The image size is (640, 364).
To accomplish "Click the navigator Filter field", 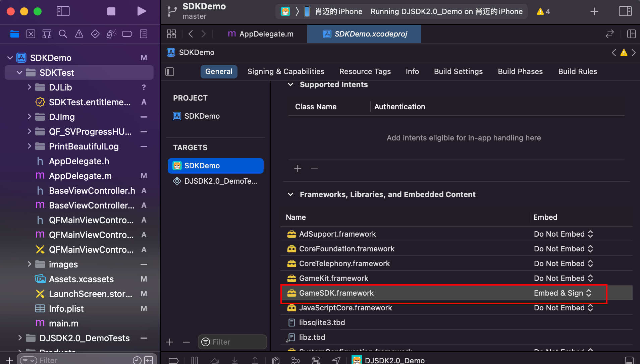I will click(x=87, y=360).
